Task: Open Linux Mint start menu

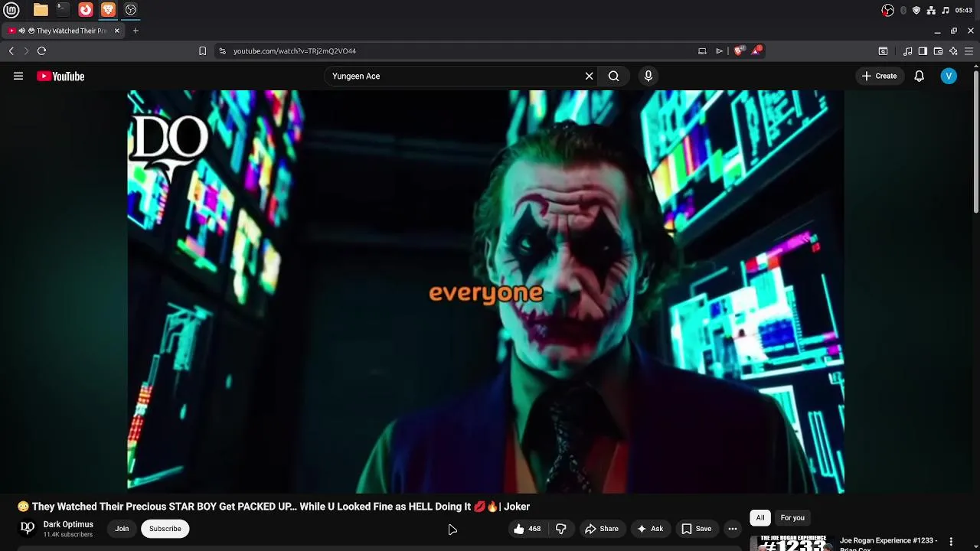Action: pos(11,10)
